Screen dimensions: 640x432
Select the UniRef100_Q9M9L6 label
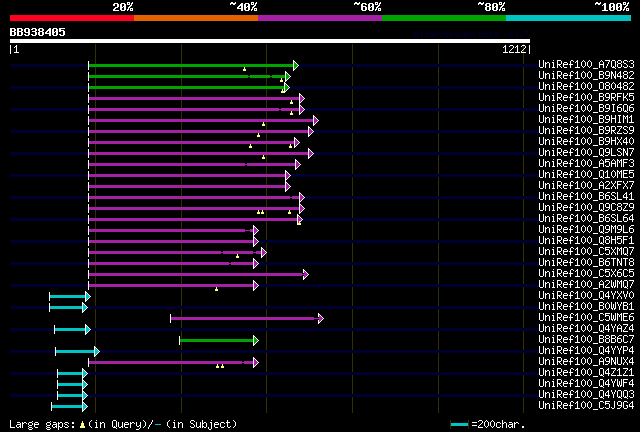click(586, 229)
